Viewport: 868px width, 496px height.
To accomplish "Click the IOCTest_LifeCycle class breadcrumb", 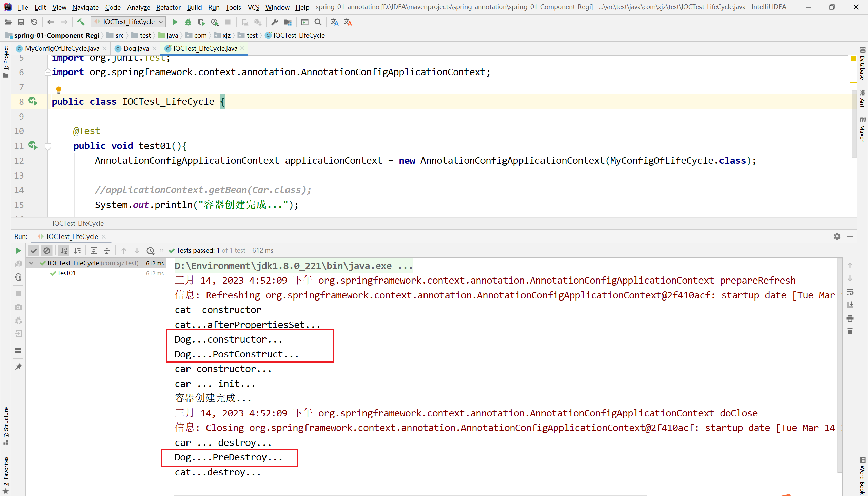I will click(295, 35).
